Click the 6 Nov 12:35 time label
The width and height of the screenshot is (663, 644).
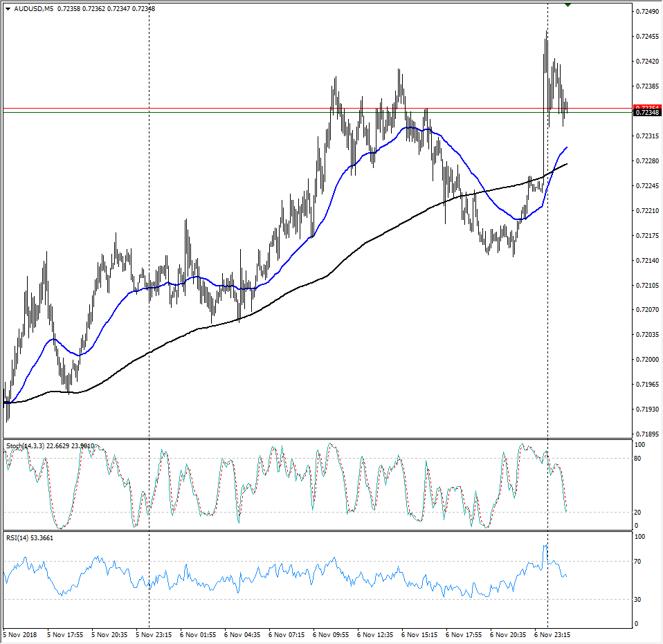(375, 634)
